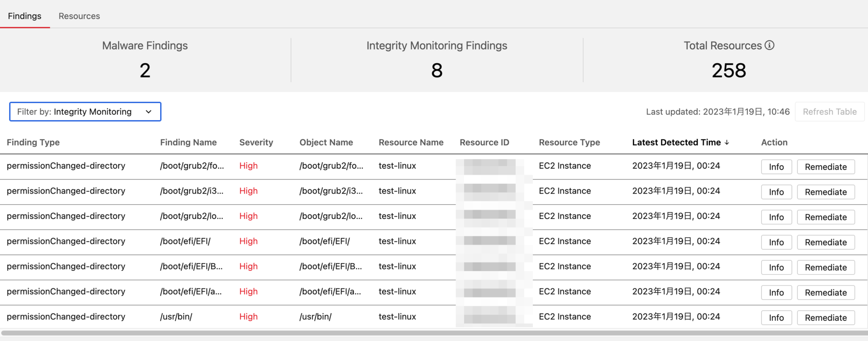Viewport: 868px width, 341px height.
Task: Click the Refresh Table button
Action: pyautogui.click(x=829, y=111)
